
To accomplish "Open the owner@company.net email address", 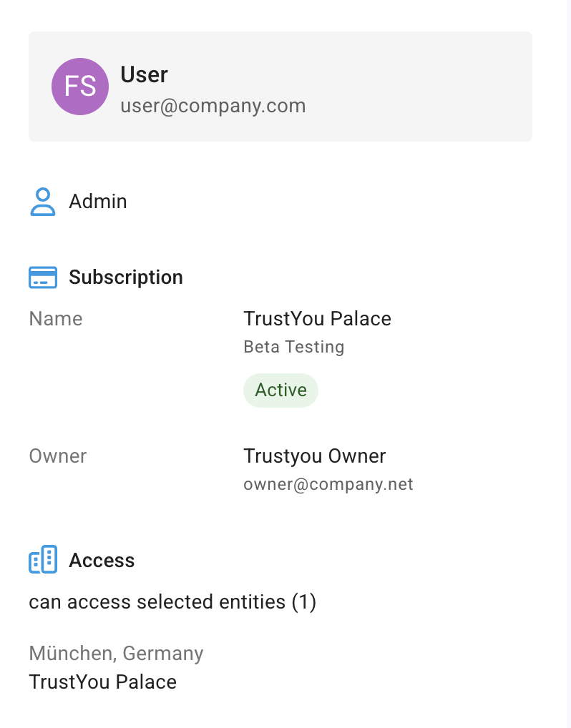I will [x=328, y=484].
